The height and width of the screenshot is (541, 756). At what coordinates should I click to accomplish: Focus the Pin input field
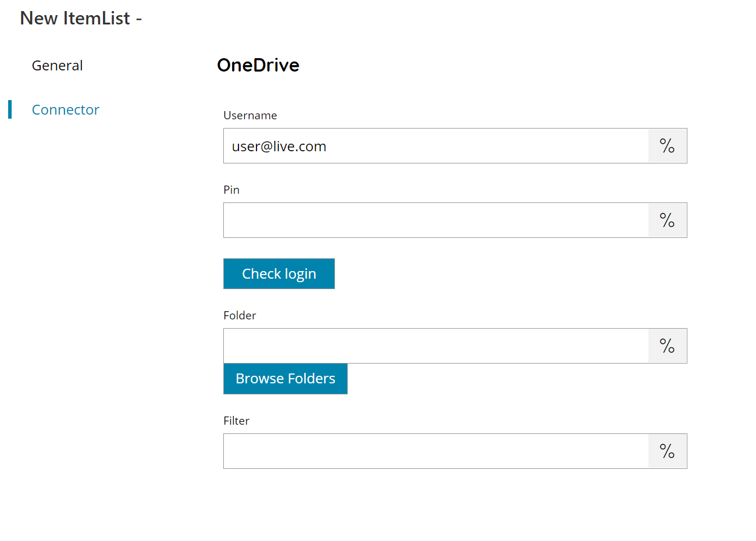[436, 220]
